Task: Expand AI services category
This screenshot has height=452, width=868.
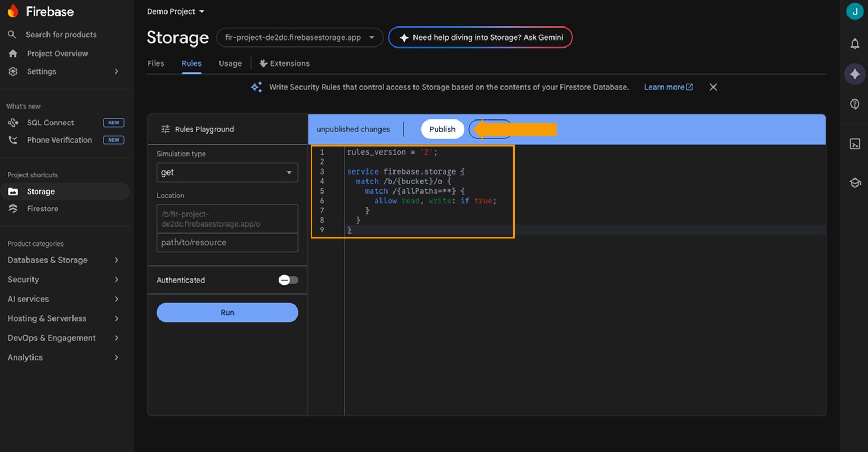Action: click(x=64, y=299)
